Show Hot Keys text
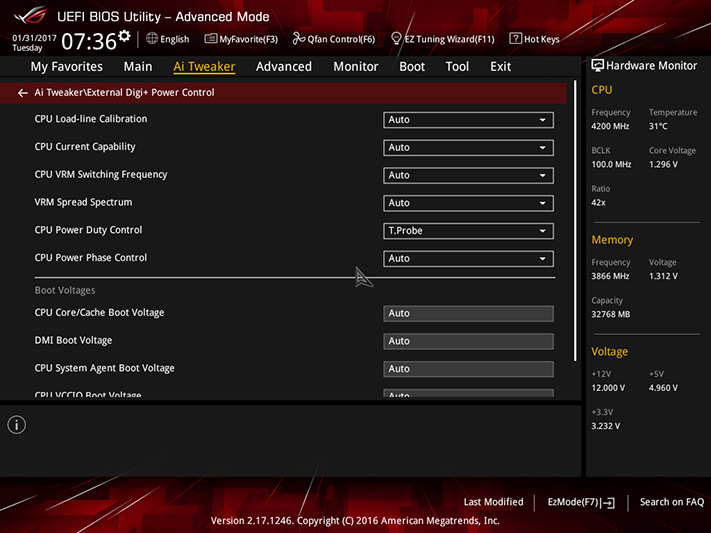 pyautogui.click(x=541, y=39)
